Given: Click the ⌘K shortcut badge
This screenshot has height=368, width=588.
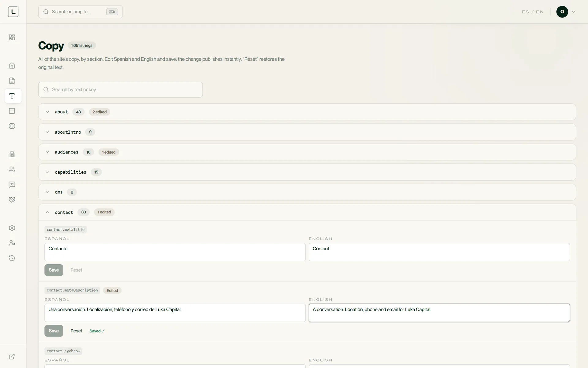Looking at the screenshot, I should coord(112,12).
